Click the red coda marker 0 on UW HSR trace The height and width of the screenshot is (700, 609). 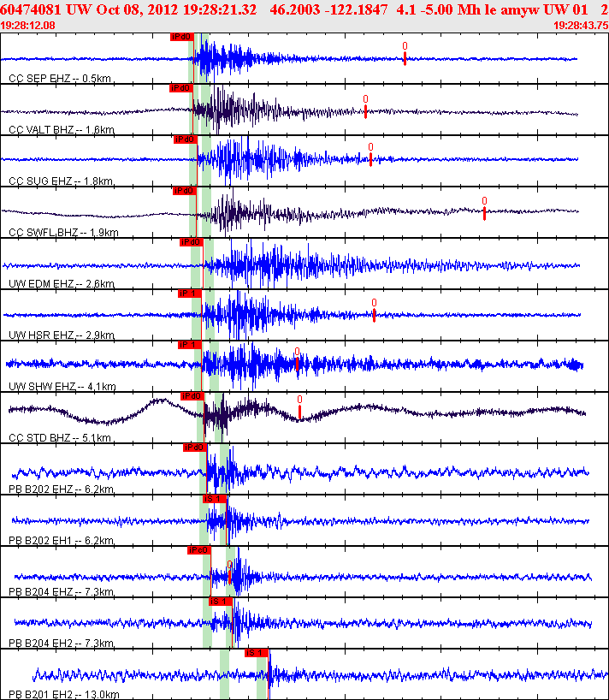coord(374,310)
